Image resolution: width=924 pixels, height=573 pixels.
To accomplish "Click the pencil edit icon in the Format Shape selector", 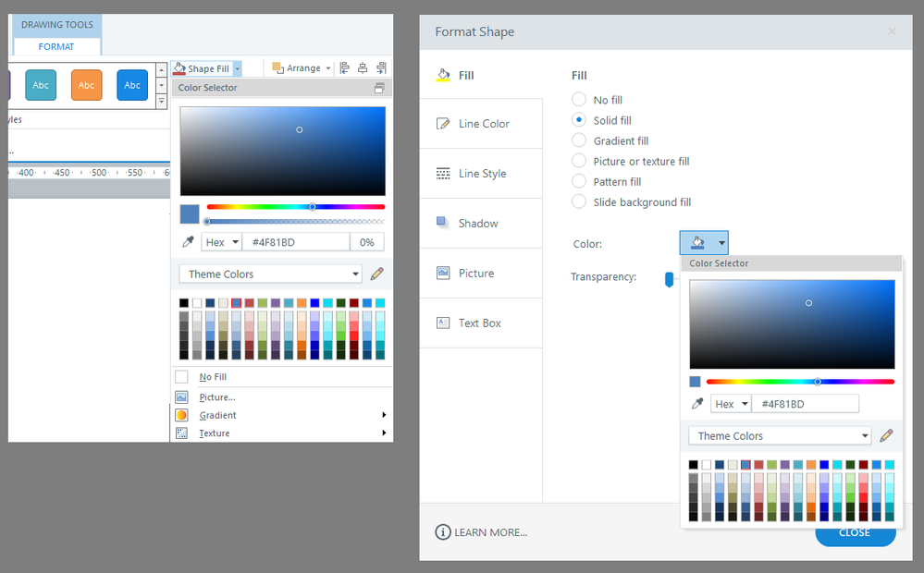I will tap(886, 436).
